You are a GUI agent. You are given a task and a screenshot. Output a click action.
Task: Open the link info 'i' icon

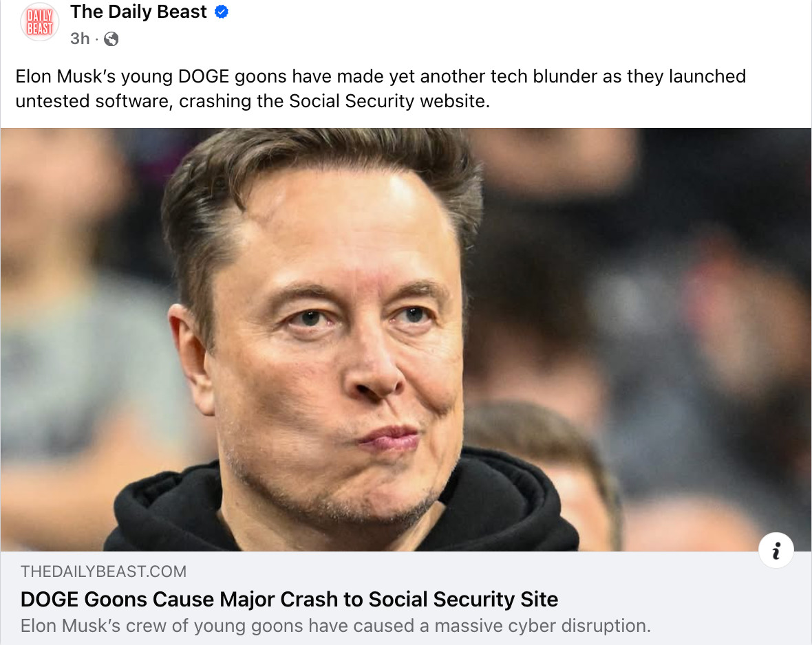pos(776,551)
